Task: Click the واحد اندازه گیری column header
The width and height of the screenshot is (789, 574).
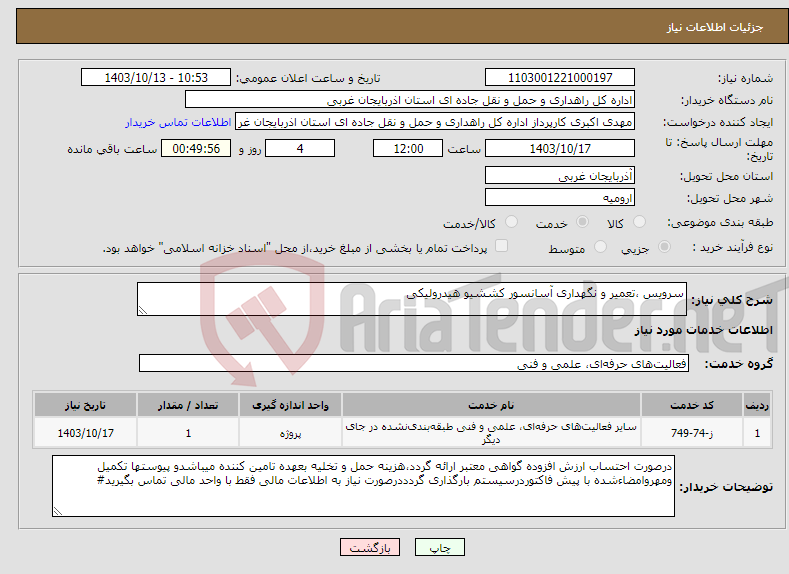Action: (290, 405)
